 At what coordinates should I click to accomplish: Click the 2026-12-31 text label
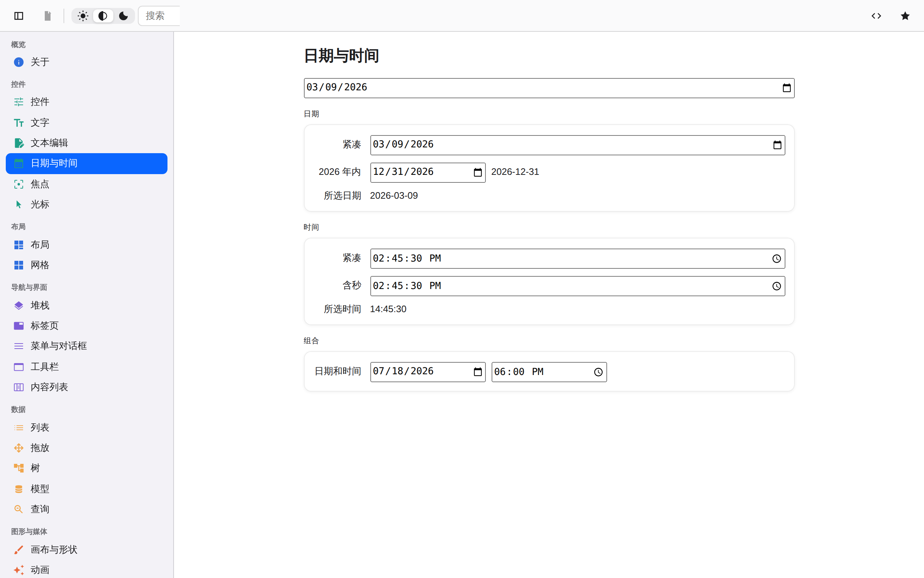(515, 172)
